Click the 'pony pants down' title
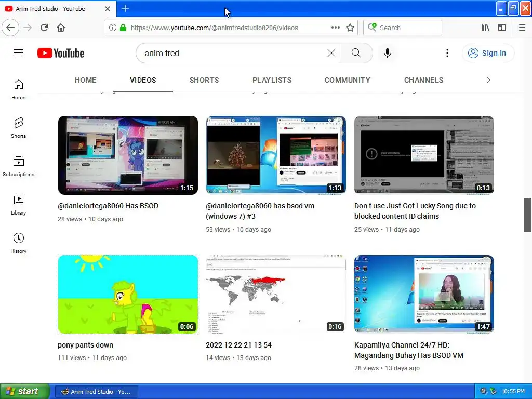The height and width of the screenshot is (399, 532). (x=85, y=345)
